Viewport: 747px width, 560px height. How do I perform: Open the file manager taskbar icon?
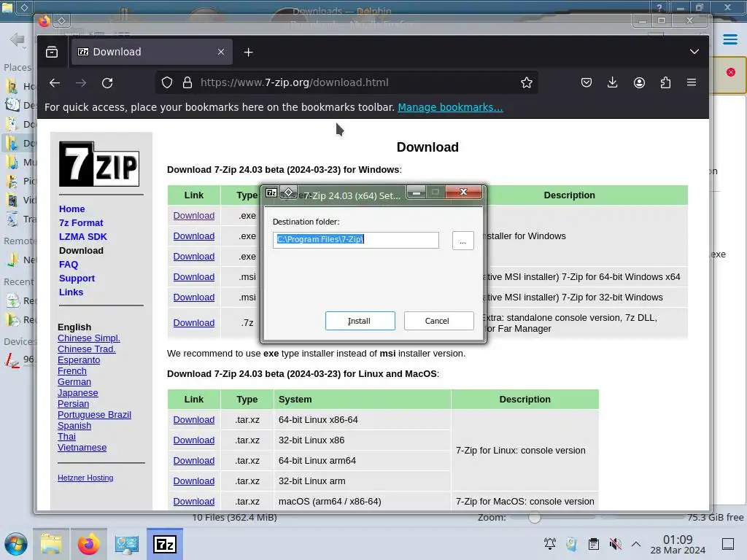click(x=51, y=544)
